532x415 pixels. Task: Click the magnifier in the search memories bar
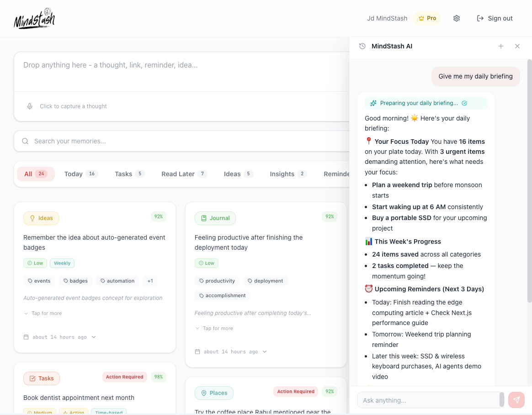25,141
